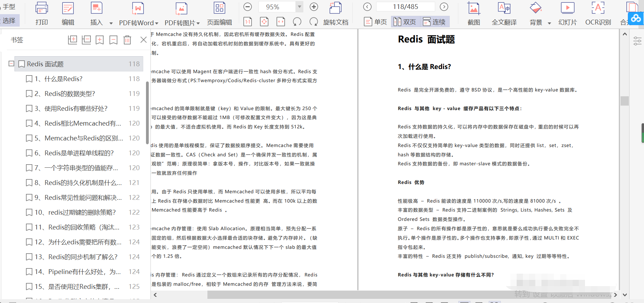The image size is (644, 303).
Task: Click the Print (打印) toolbar button
Action: pos(42,14)
